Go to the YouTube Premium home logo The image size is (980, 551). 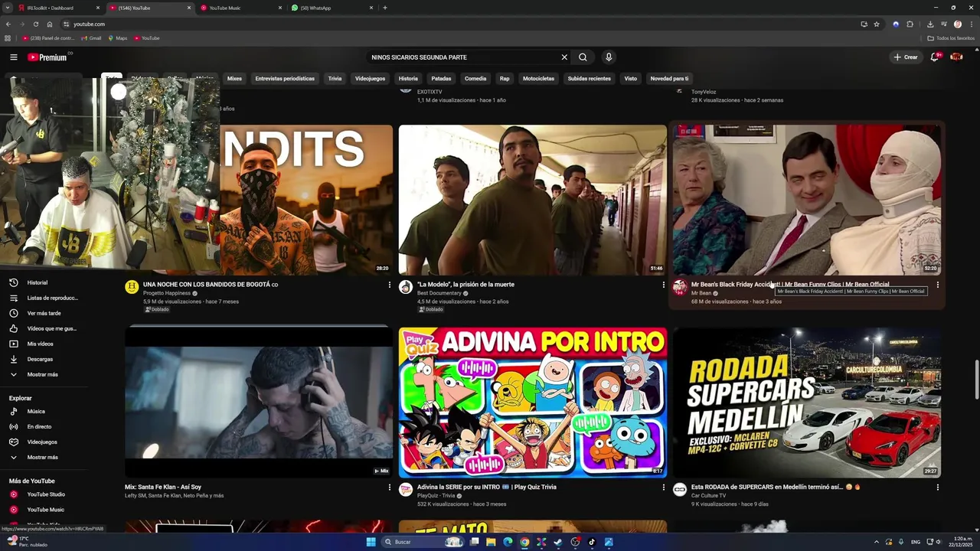(x=47, y=57)
